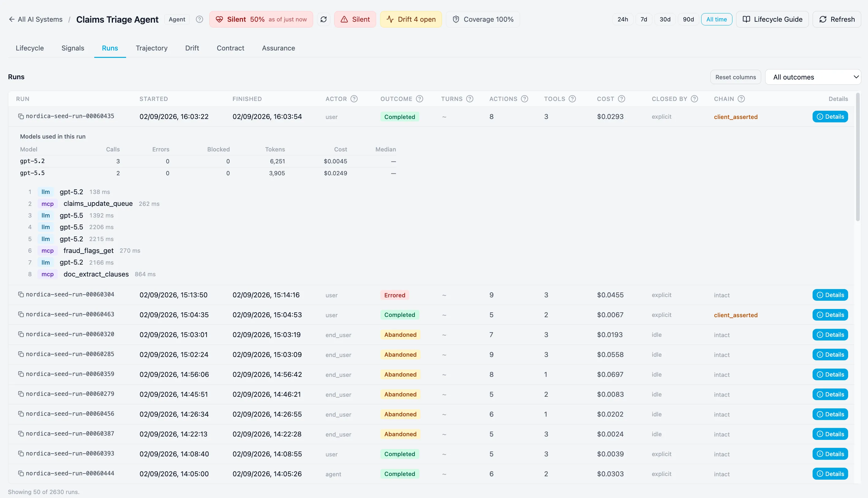Click the Silent warning badge
Image resolution: width=868 pixels, height=498 pixels.
355,19
